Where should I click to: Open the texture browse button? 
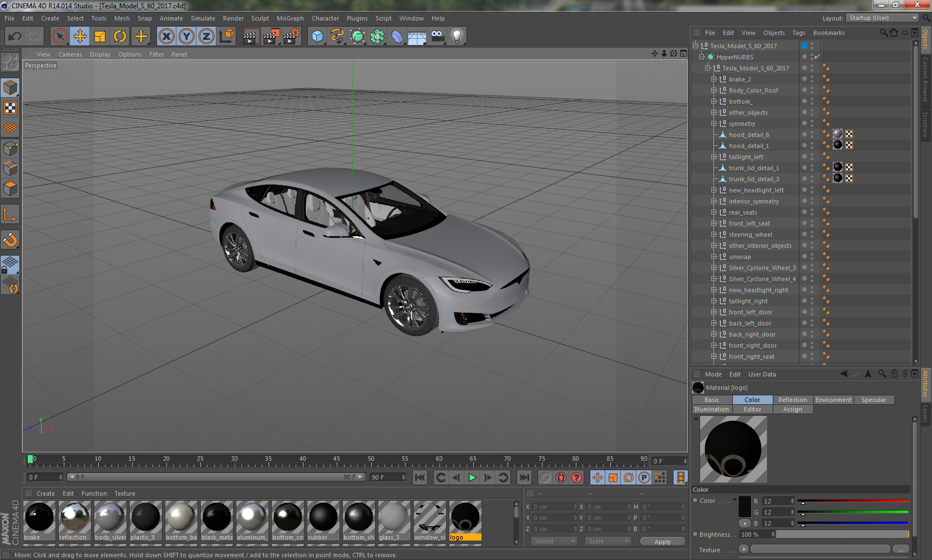900,549
